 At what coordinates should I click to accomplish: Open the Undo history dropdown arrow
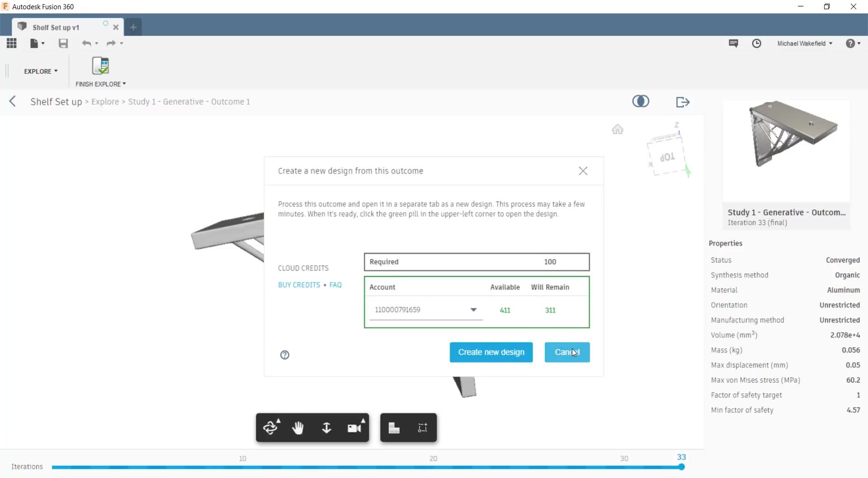97,43
